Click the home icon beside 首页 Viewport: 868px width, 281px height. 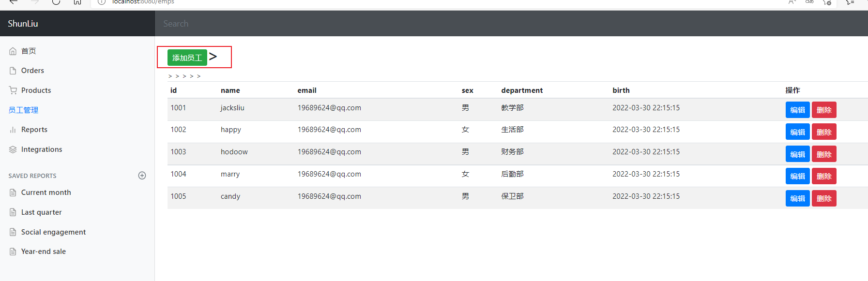click(x=13, y=51)
